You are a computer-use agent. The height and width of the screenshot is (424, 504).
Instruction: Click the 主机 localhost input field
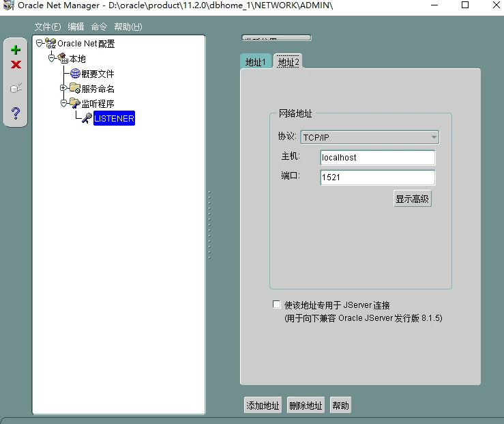378,158
